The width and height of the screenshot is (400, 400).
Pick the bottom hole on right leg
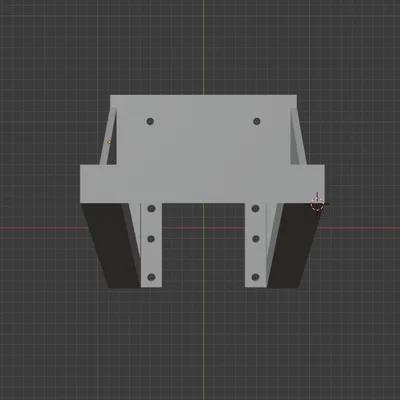(x=255, y=277)
